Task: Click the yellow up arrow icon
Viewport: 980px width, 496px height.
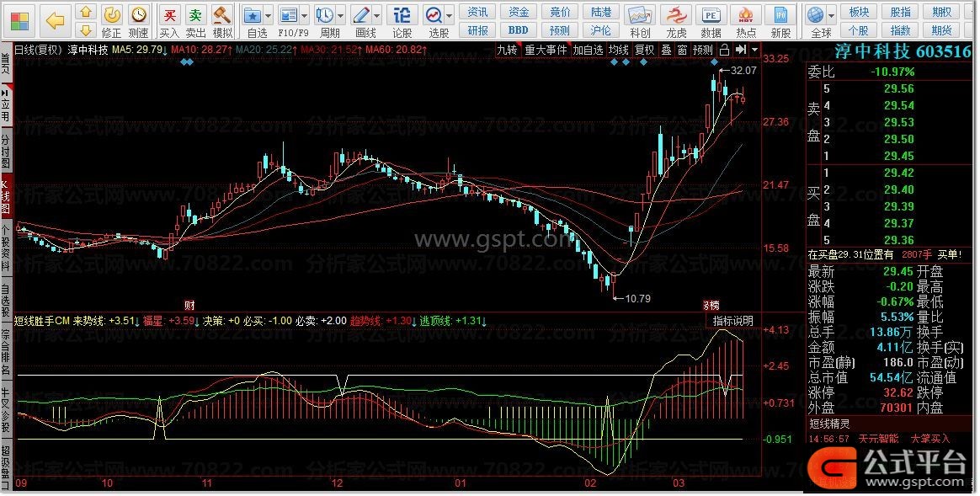Action: [86, 13]
